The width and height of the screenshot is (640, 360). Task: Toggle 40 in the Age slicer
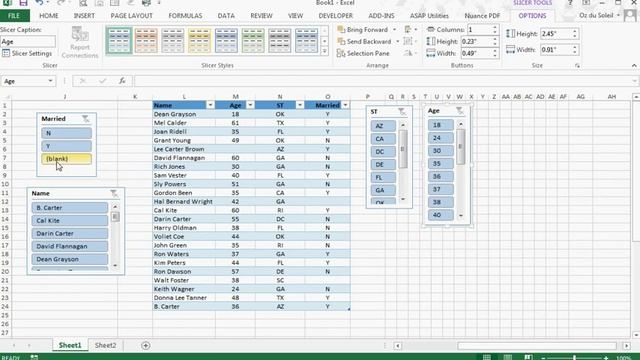pos(440,215)
